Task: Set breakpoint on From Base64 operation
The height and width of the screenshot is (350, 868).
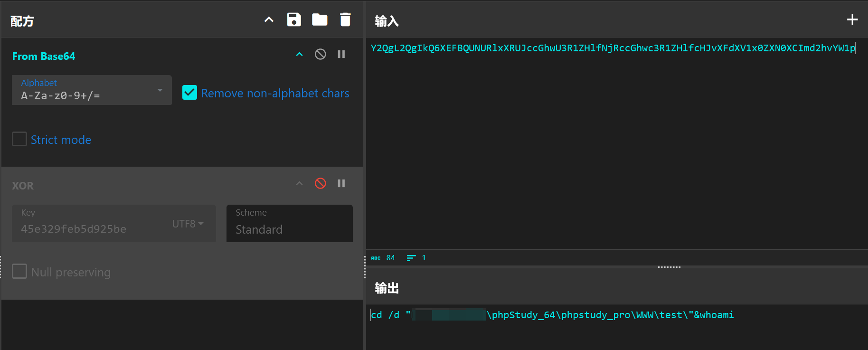Action: tap(341, 54)
